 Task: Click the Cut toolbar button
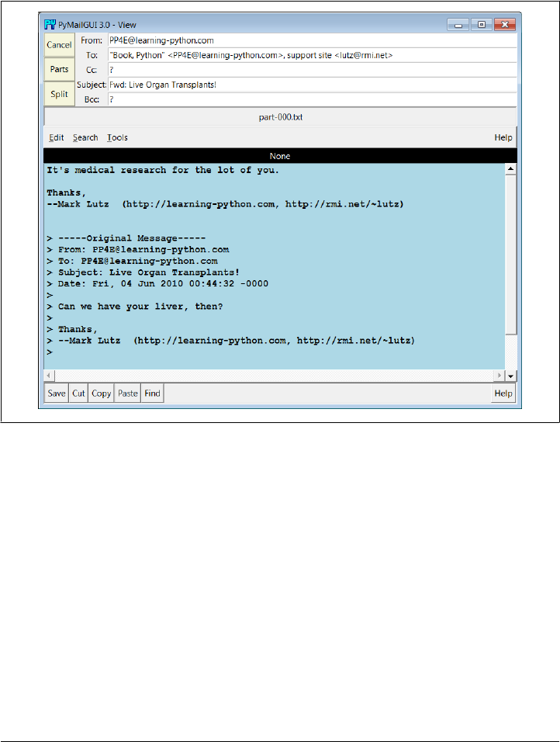tap(78, 394)
